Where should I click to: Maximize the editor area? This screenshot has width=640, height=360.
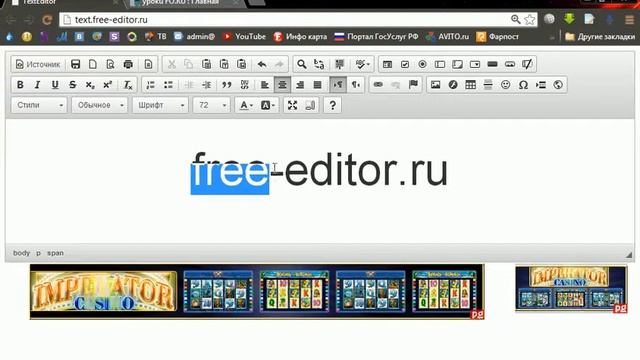pyautogui.click(x=292, y=105)
